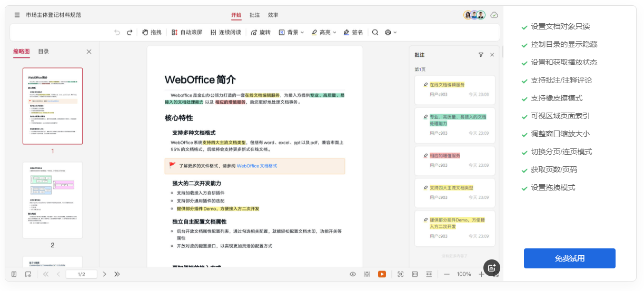The image size is (644, 291).
Task: Open the hamburger menu icon
Action: [x=17, y=15]
